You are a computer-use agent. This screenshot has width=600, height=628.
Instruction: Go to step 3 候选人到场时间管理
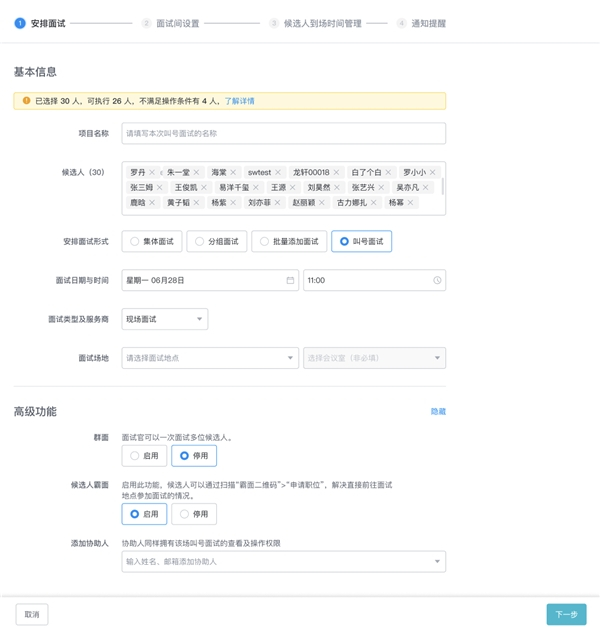pyautogui.click(x=316, y=23)
